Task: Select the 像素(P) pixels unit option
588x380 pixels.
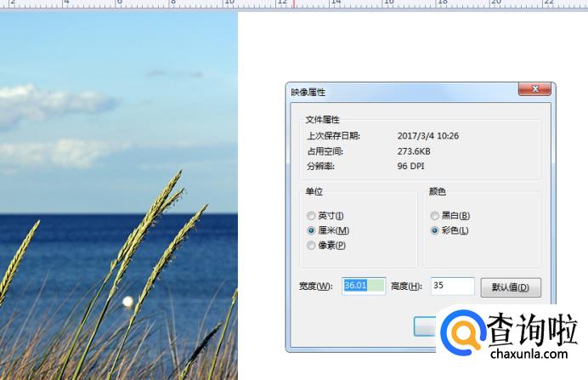Action: pyautogui.click(x=326, y=246)
